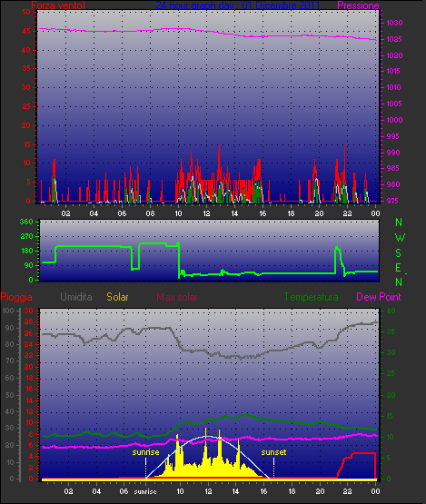Click the sunset marker in solar chart

click(273, 452)
